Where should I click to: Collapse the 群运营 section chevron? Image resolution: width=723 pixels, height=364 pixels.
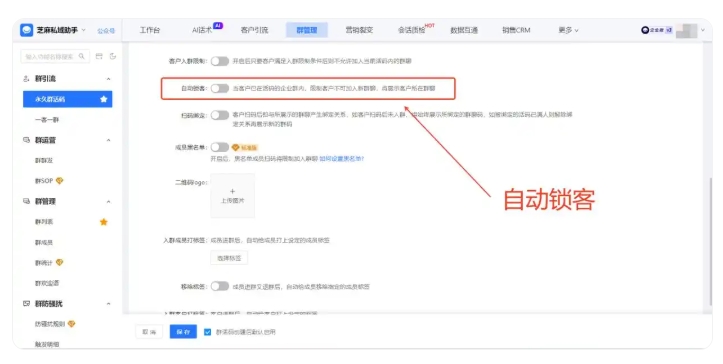click(x=108, y=140)
